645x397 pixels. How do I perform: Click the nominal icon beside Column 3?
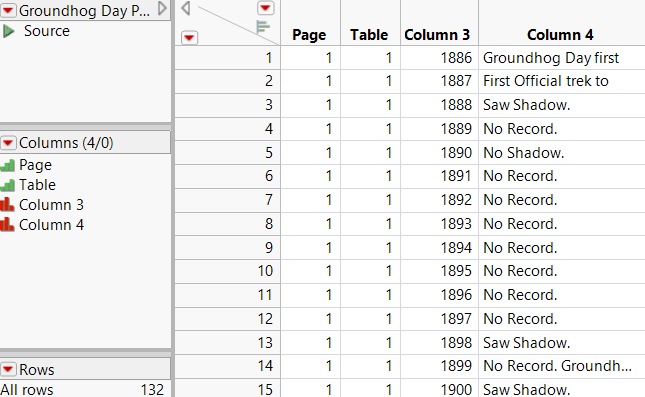click(x=7, y=204)
